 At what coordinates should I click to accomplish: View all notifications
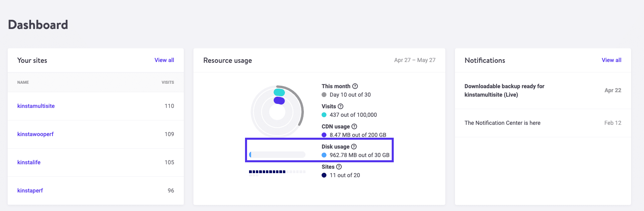611,60
